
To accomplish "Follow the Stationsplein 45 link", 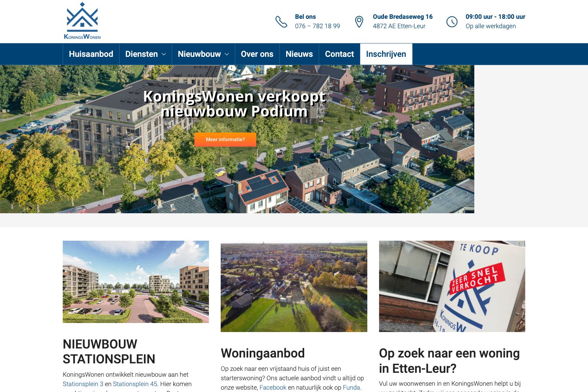I will click(x=135, y=384).
